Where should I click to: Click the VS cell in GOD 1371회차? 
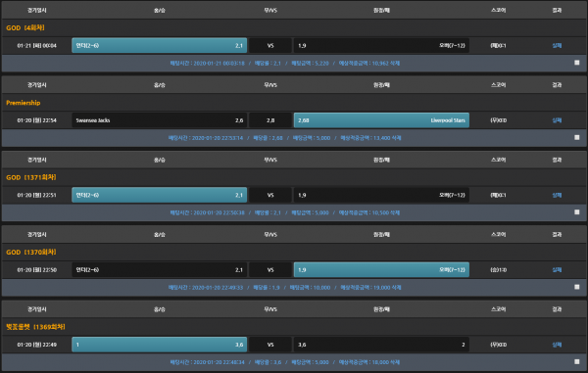270,195
